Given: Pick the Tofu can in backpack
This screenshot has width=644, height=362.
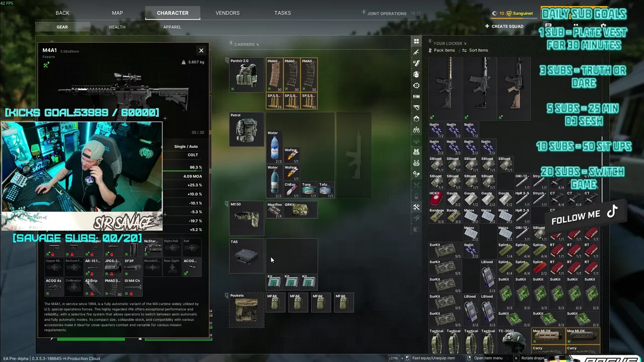Looking at the screenshot, I should (326, 190).
